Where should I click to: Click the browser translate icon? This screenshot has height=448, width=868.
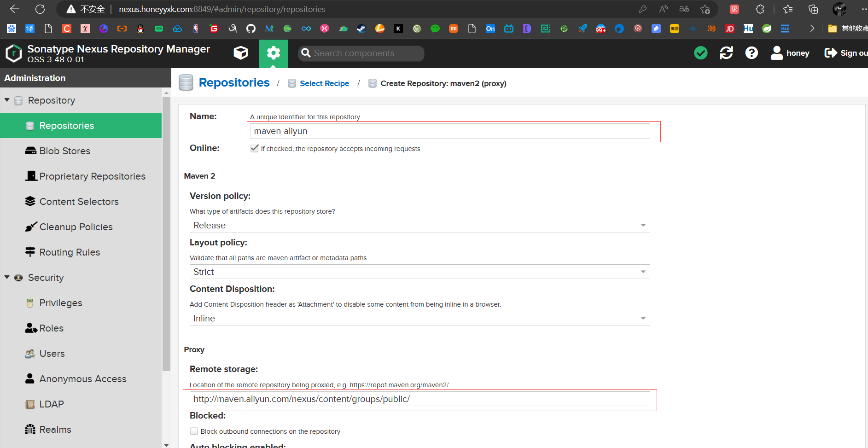(684, 9)
